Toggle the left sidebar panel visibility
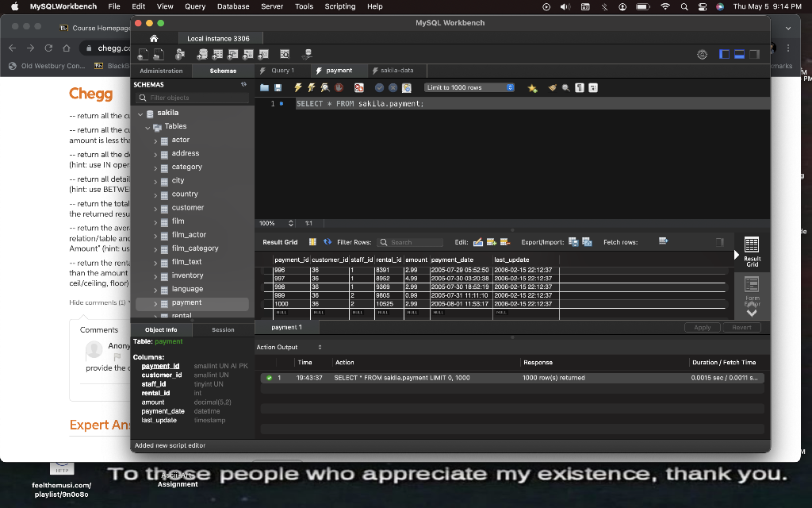Screen dimensions: 812x508 [724, 54]
